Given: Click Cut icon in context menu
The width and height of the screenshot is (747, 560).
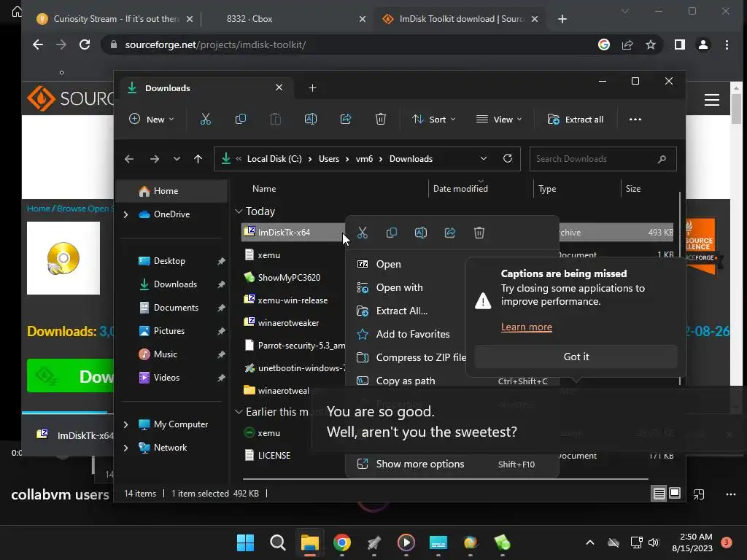Looking at the screenshot, I should [x=363, y=233].
